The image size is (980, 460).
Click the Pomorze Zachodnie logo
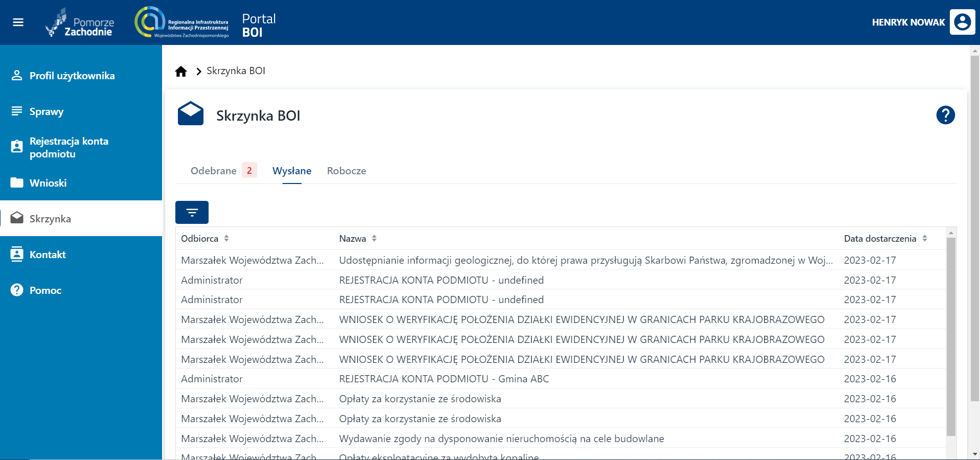80,23
